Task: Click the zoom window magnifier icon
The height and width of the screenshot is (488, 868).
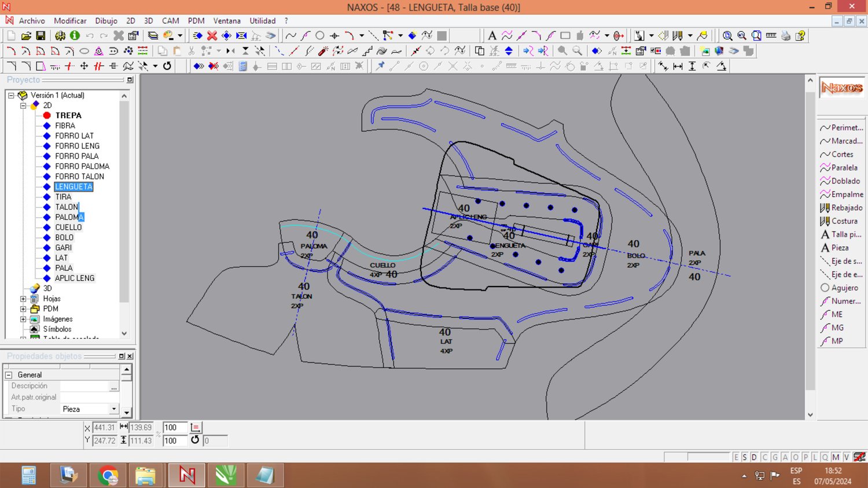Action: [727, 35]
